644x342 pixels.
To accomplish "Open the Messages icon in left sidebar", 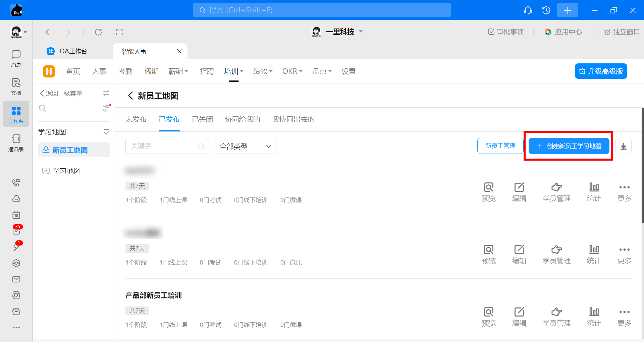I will (16, 58).
